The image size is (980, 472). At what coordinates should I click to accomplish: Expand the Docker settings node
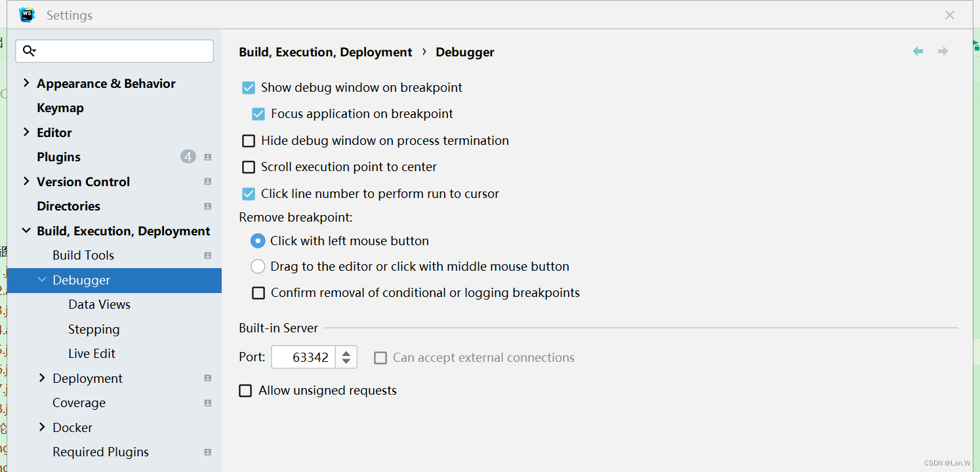(x=42, y=427)
